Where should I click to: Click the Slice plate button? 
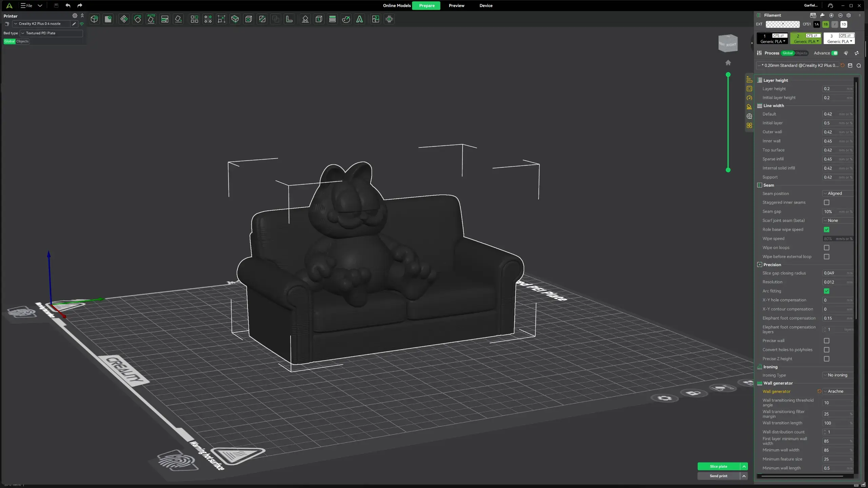tap(718, 467)
